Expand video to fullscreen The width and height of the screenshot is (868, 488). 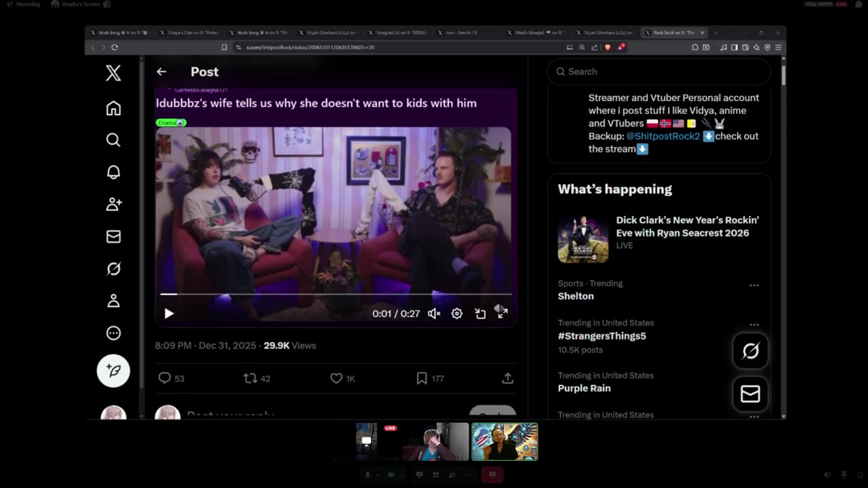(x=502, y=312)
